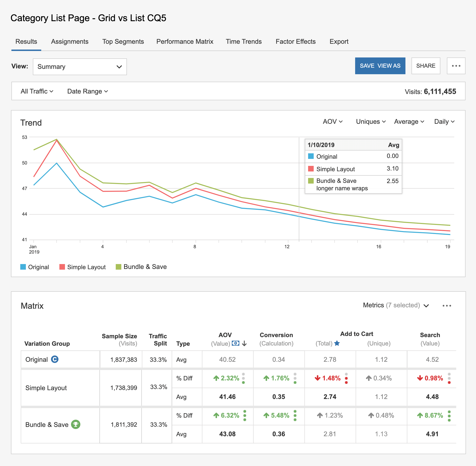
Task: Open the Metrics (7 selected) dropdown
Action: click(396, 305)
